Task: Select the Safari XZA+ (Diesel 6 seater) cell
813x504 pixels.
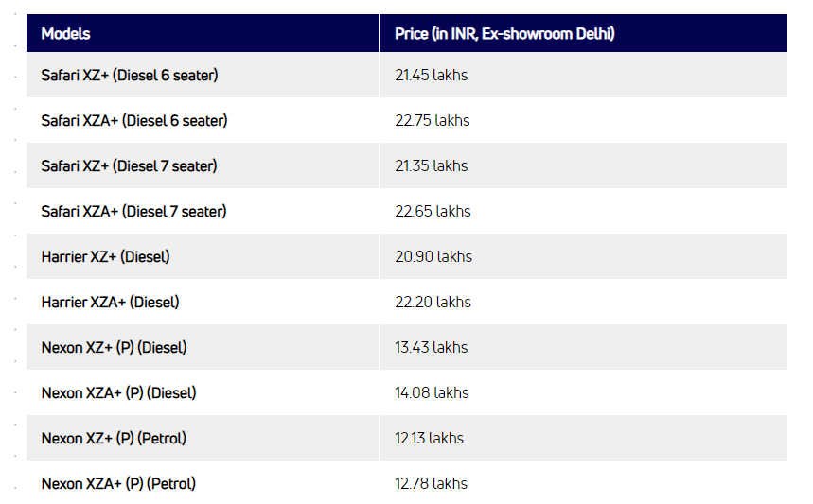Action: [134, 120]
